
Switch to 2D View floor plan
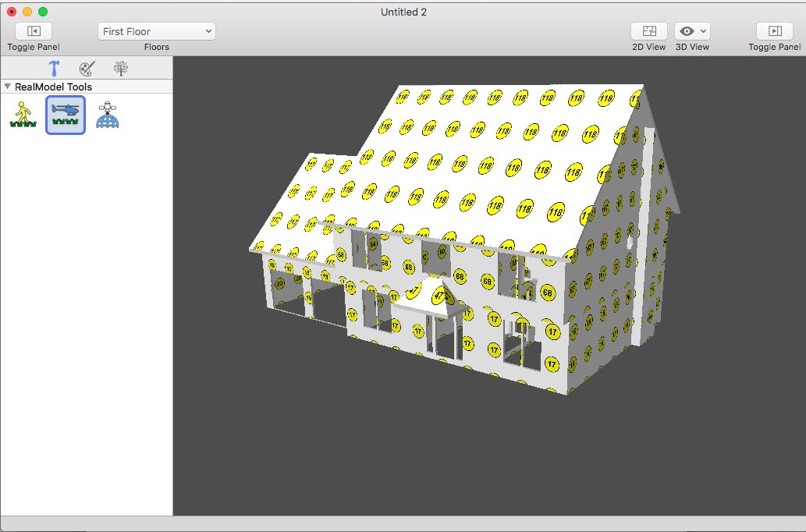648,31
